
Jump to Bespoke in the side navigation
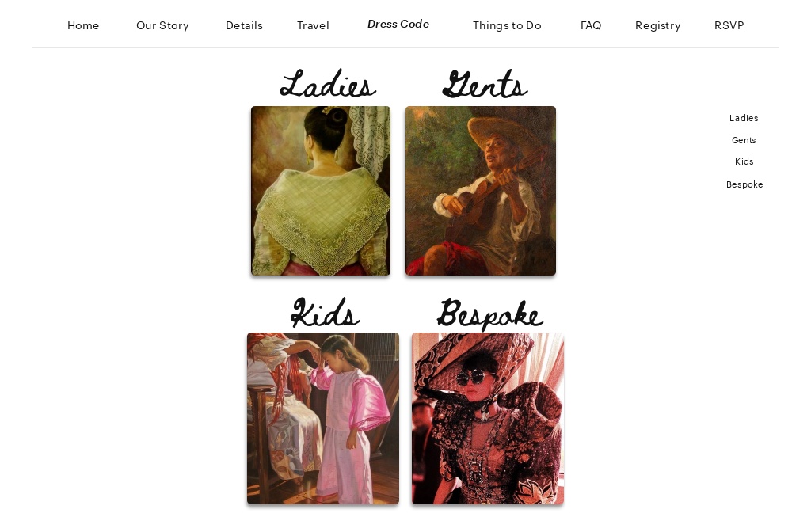point(744,184)
